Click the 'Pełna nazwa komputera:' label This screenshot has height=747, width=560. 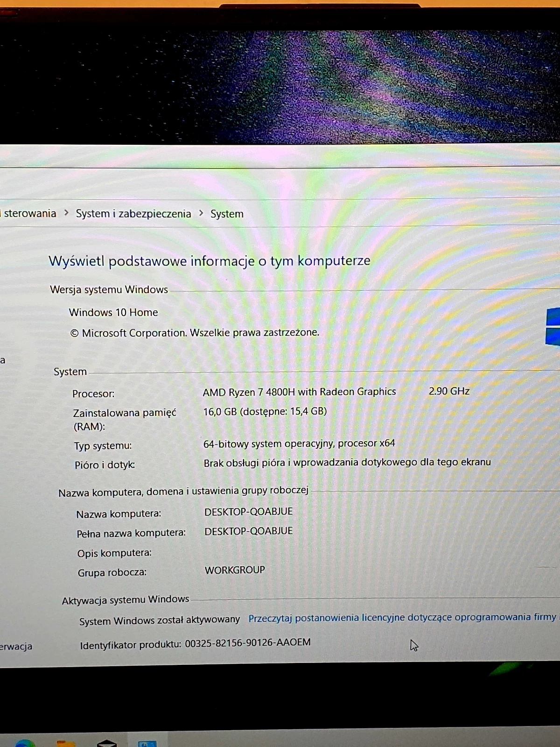131,533
